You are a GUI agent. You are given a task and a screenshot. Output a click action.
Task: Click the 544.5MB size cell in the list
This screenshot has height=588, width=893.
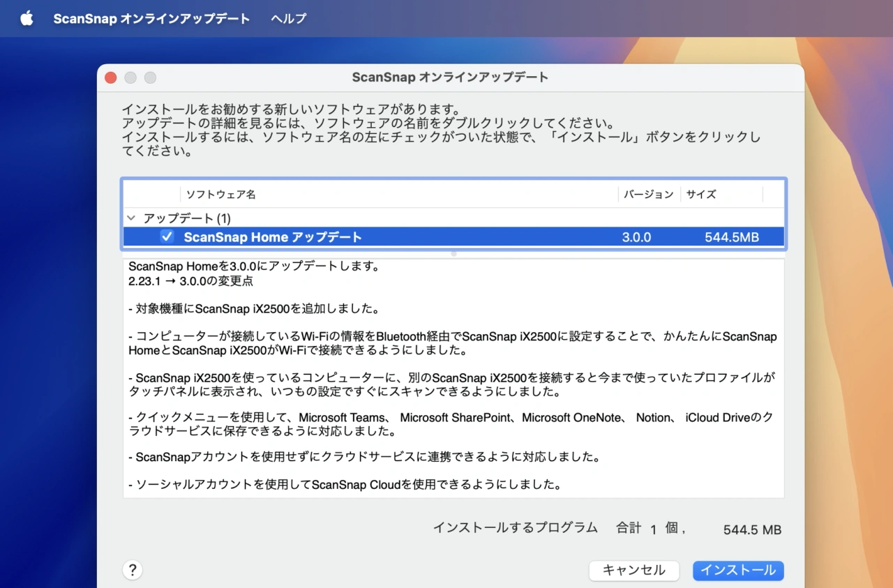731,237
